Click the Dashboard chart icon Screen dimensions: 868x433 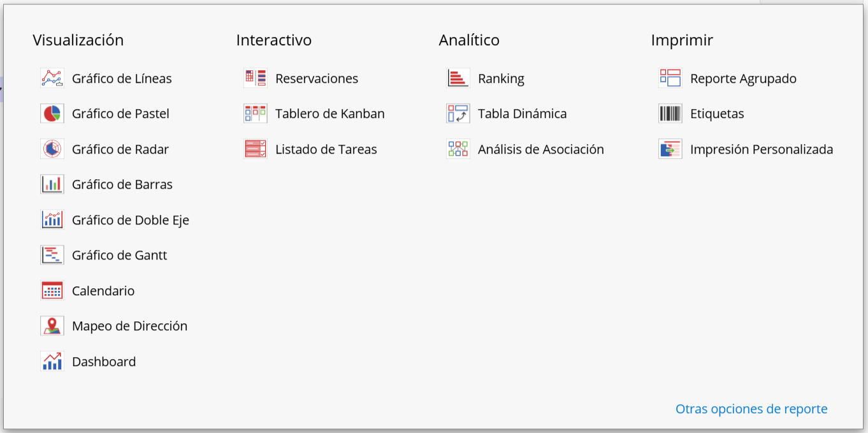[x=52, y=362]
